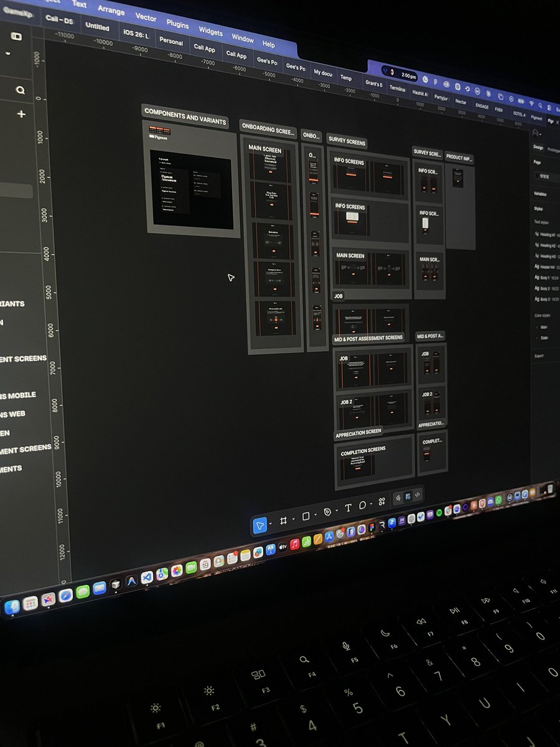Select the Move tool in the bottom toolbar
This screenshot has width=560, height=747.
coord(260,525)
